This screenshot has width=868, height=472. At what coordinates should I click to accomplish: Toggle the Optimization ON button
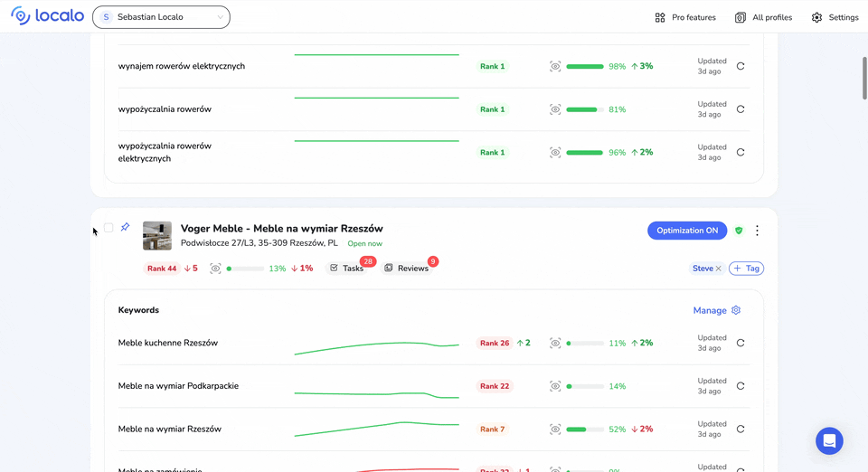[x=687, y=231]
